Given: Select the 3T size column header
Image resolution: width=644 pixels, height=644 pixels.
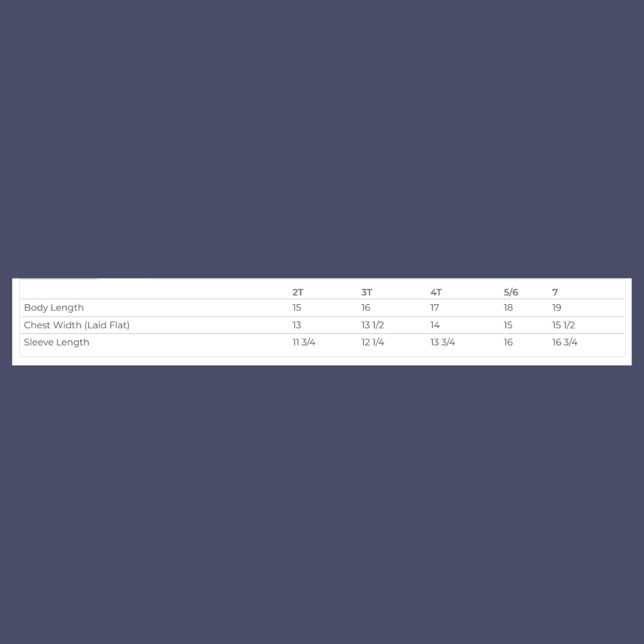Looking at the screenshot, I should pos(367,292).
